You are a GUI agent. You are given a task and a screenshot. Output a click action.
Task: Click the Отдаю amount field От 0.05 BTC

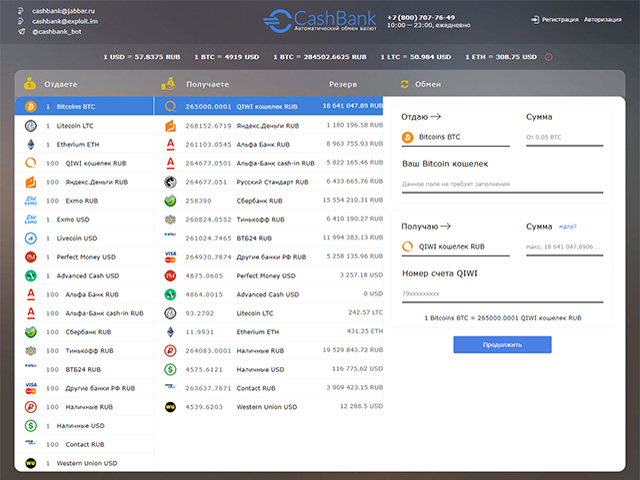564,138
